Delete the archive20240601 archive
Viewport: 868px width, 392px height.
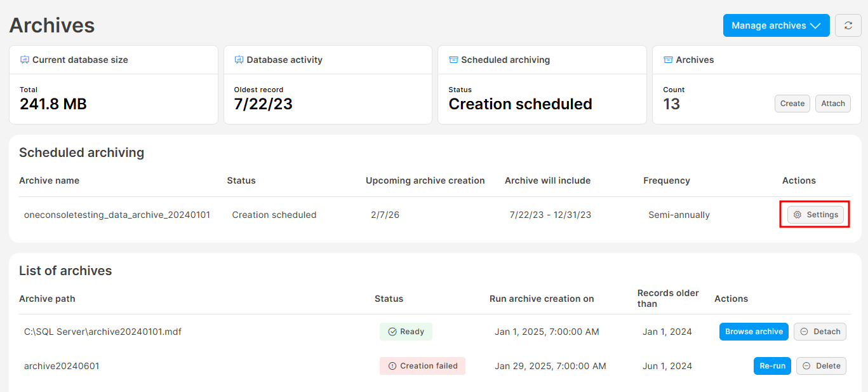click(x=821, y=366)
